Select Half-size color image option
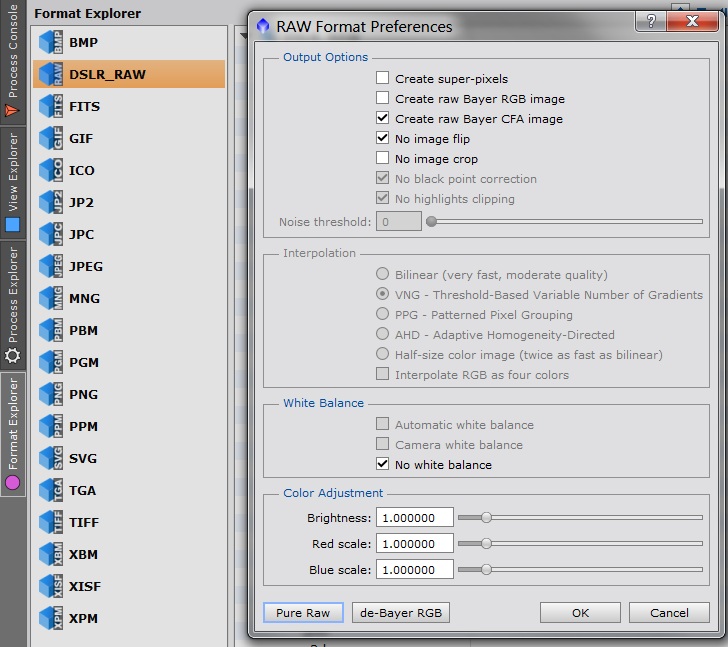Screen dimensions: 728x647 [382, 354]
